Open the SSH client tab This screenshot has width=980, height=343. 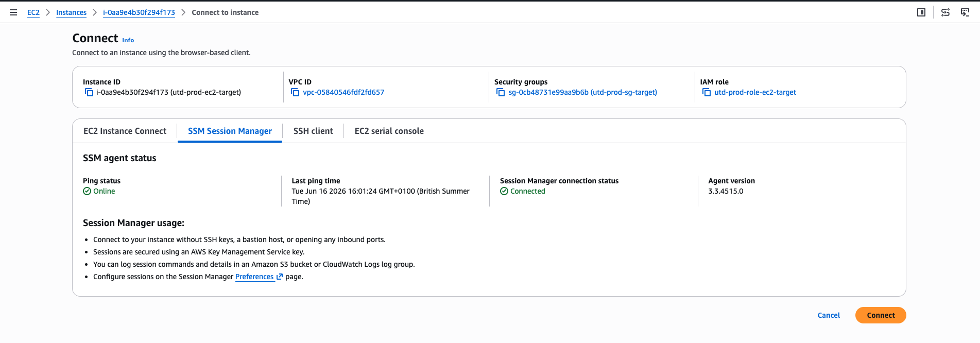click(313, 131)
